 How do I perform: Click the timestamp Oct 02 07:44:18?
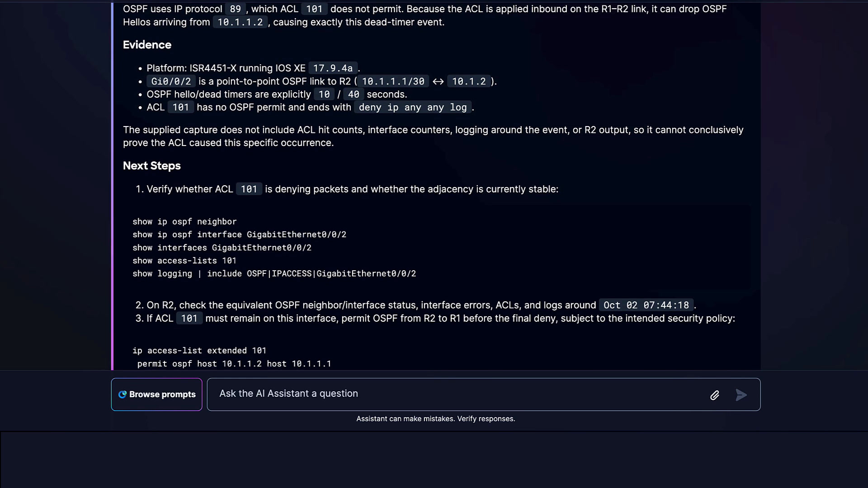tap(646, 305)
